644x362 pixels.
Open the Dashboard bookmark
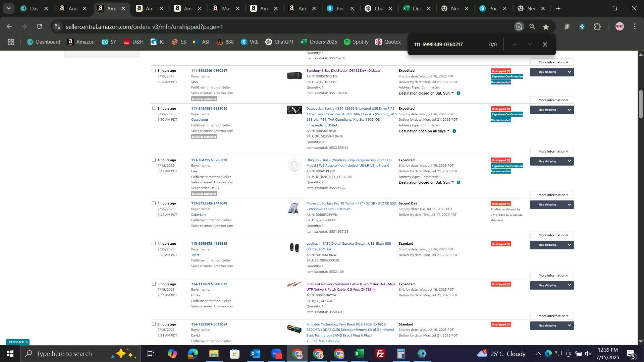click(x=44, y=42)
